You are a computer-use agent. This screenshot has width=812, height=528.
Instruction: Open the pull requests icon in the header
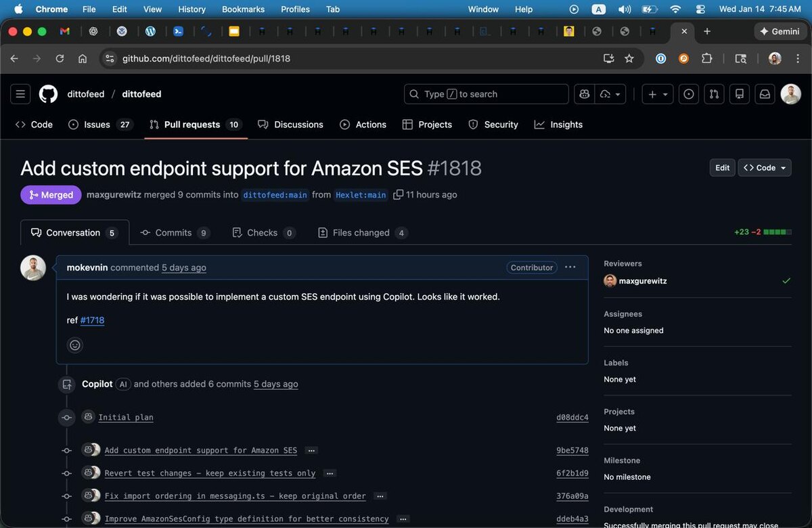coord(714,94)
